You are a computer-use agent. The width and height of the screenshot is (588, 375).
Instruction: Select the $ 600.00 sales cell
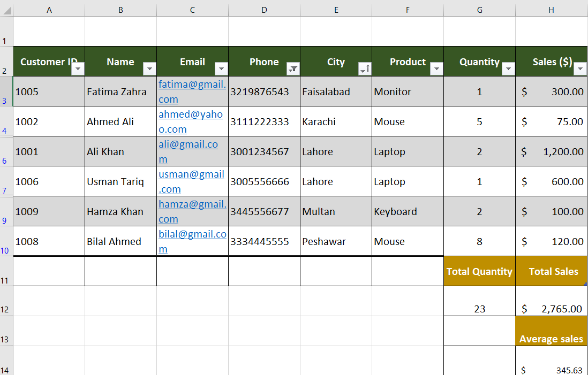click(x=551, y=181)
